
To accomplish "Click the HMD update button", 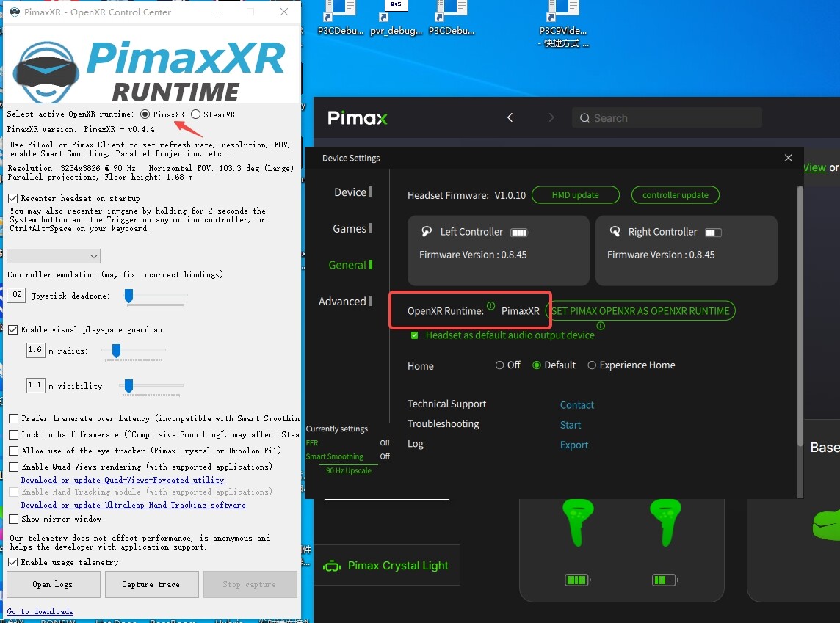I will 576,194.
